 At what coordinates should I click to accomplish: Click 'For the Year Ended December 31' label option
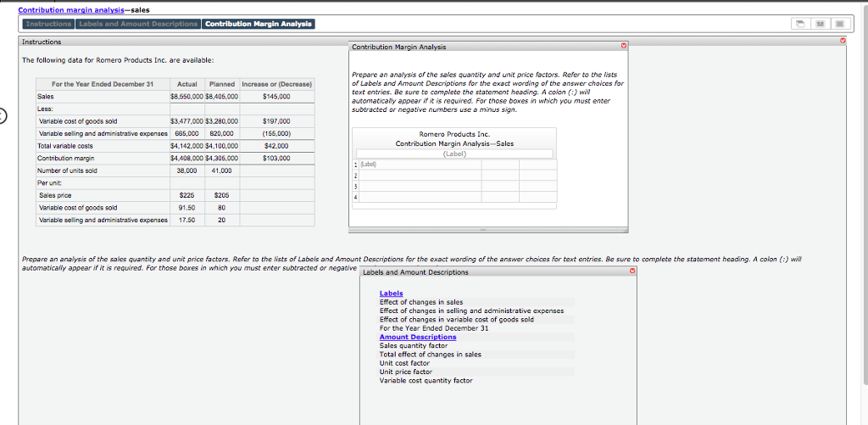[x=434, y=328]
